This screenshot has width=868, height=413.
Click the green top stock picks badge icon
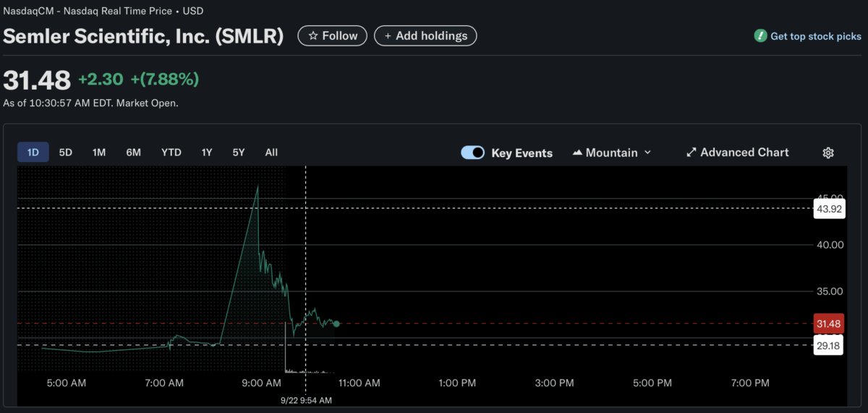760,35
